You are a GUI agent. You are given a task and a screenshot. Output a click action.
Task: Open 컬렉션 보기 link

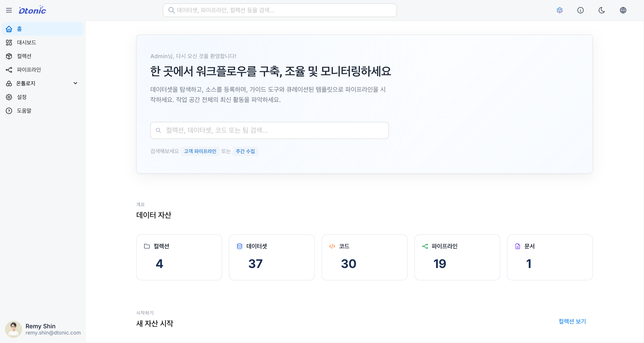(572, 321)
